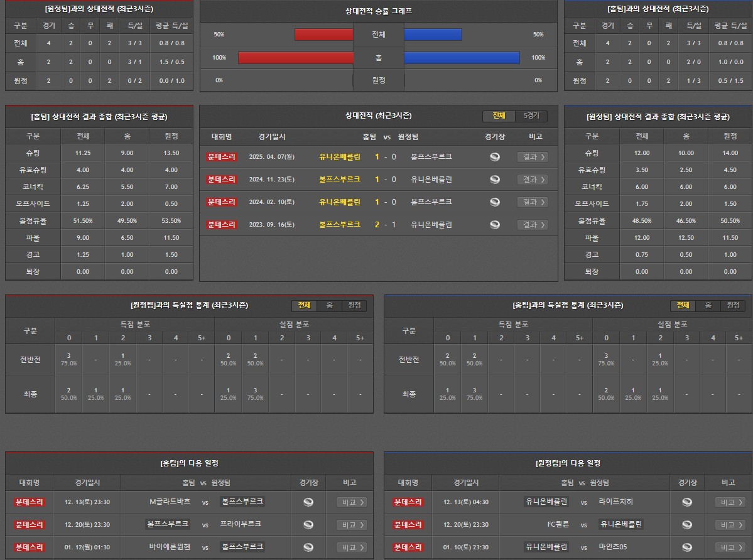Click stadium icon for 유니온베를린 vs 라이프치히

(687, 502)
